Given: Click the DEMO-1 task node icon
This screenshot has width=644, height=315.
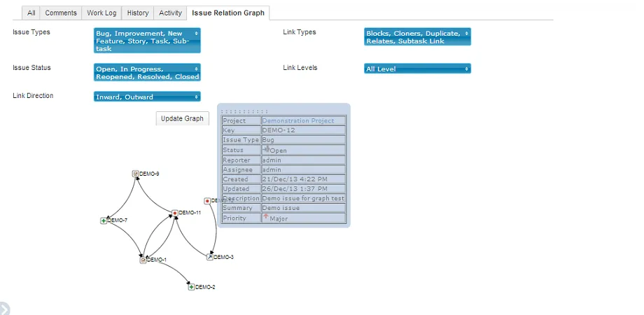Looking at the screenshot, I should click(143, 260).
